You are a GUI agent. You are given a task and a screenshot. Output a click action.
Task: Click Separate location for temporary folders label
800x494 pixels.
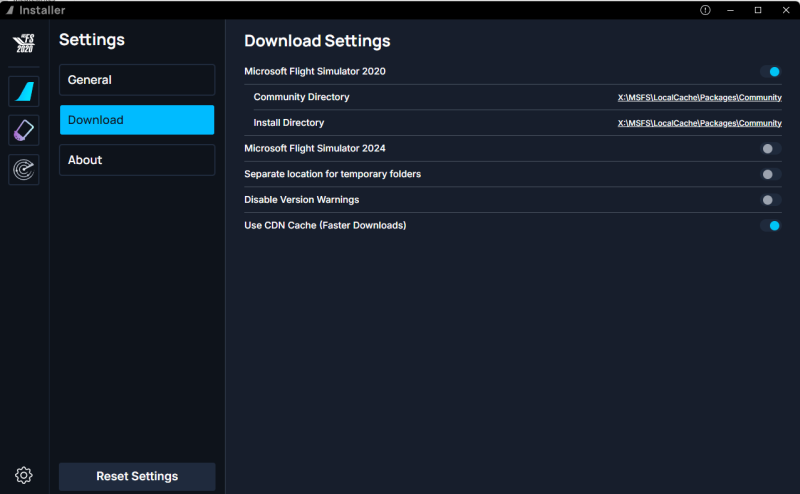333,174
